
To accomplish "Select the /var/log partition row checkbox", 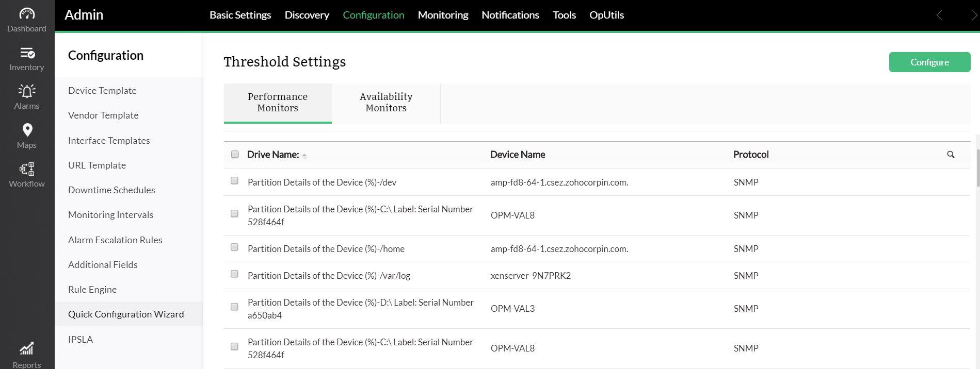I will coord(234,274).
